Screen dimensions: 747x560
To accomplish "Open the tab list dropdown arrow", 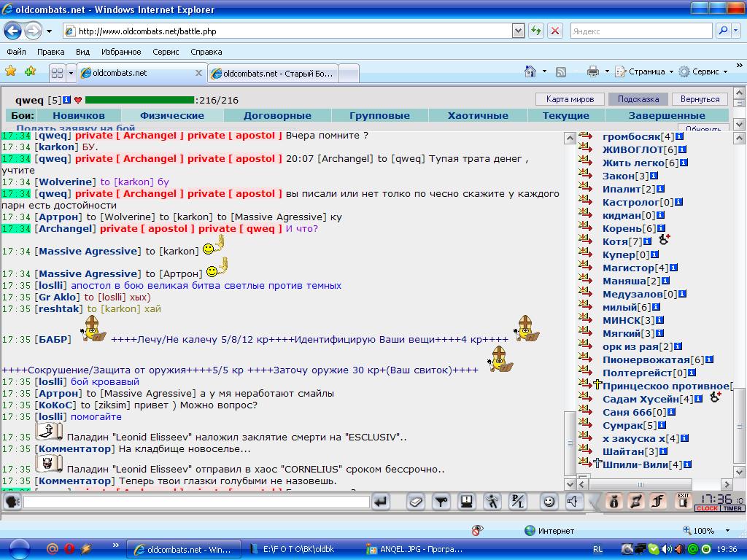I will [x=71, y=73].
